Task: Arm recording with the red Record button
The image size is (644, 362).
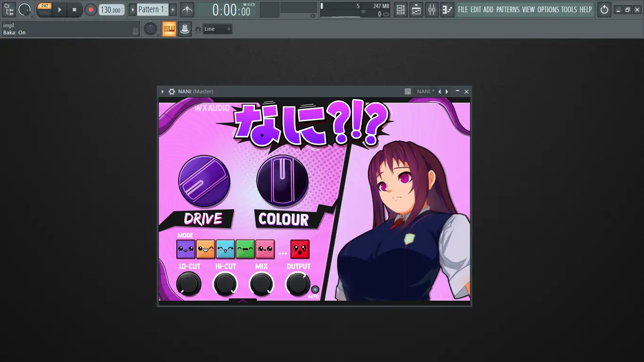Action: [91, 9]
